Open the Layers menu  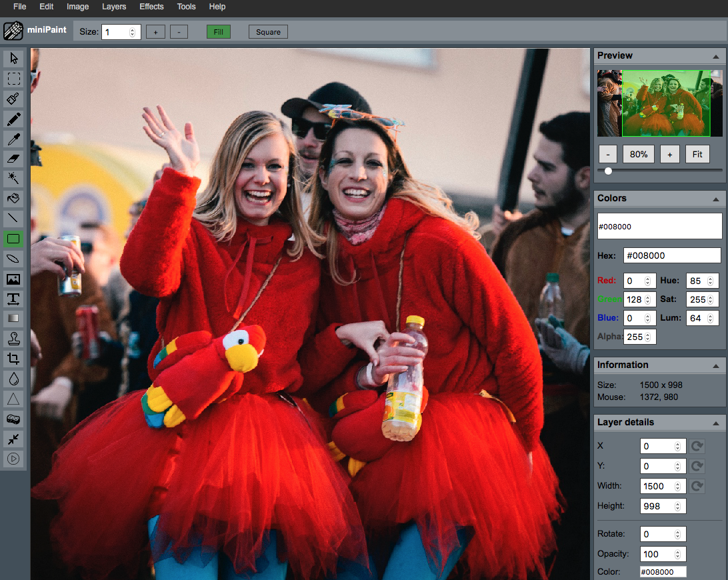(x=114, y=7)
